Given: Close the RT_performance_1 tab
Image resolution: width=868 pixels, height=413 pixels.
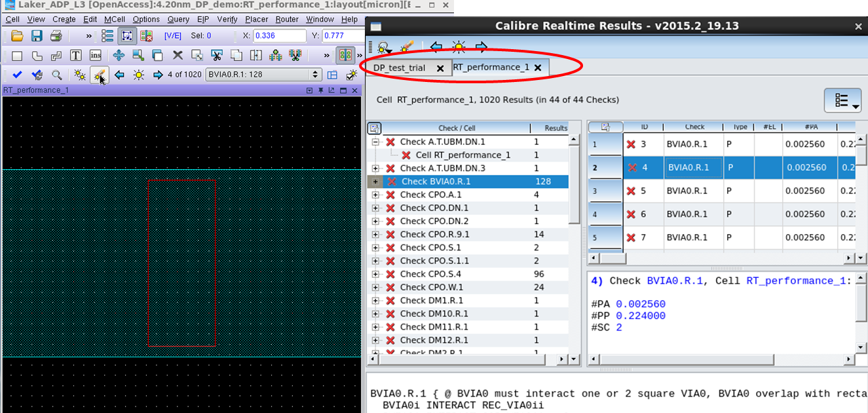Looking at the screenshot, I should pyautogui.click(x=538, y=68).
